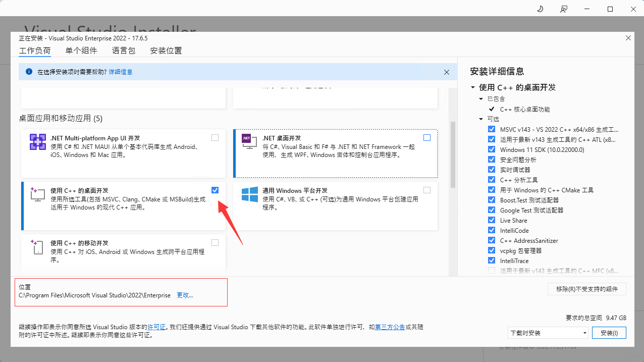Image resolution: width=644 pixels, height=362 pixels.
Task: Uncheck the IntelliCode option
Action: pyautogui.click(x=492, y=230)
